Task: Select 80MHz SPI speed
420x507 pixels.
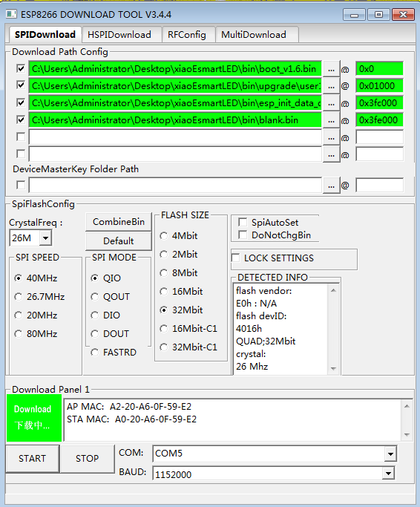Action: (x=19, y=334)
